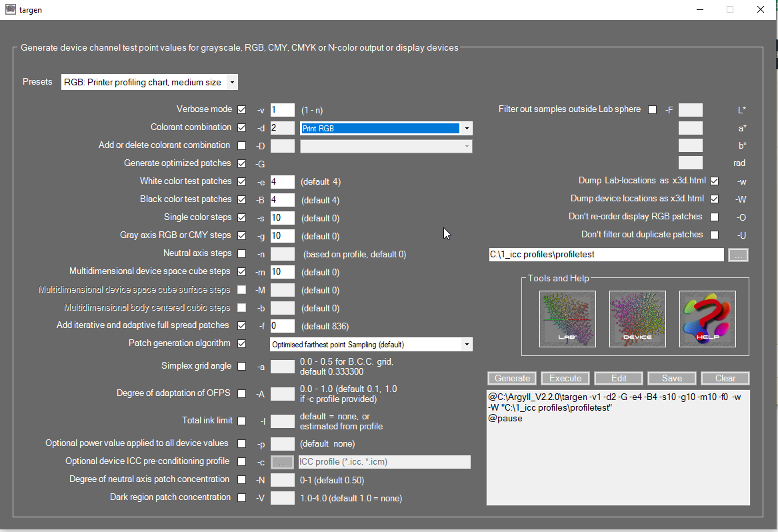Clear the command output
Screen dimensions: 778x532
point(725,378)
